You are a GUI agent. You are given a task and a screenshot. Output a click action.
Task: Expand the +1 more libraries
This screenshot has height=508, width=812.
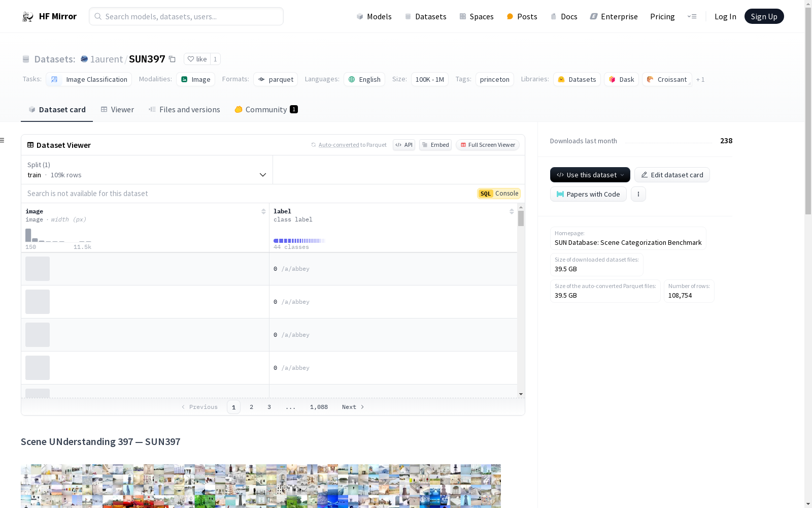[x=700, y=79]
